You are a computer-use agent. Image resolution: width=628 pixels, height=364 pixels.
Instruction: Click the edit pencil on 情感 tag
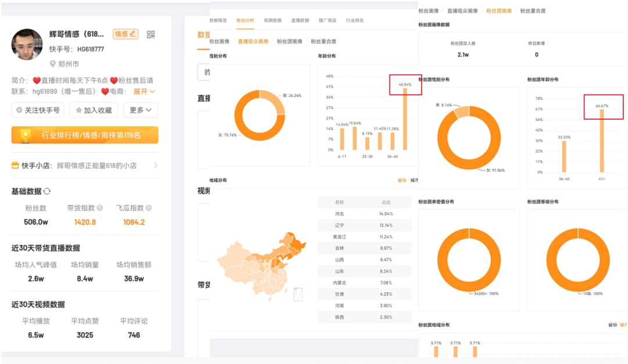[x=133, y=34]
